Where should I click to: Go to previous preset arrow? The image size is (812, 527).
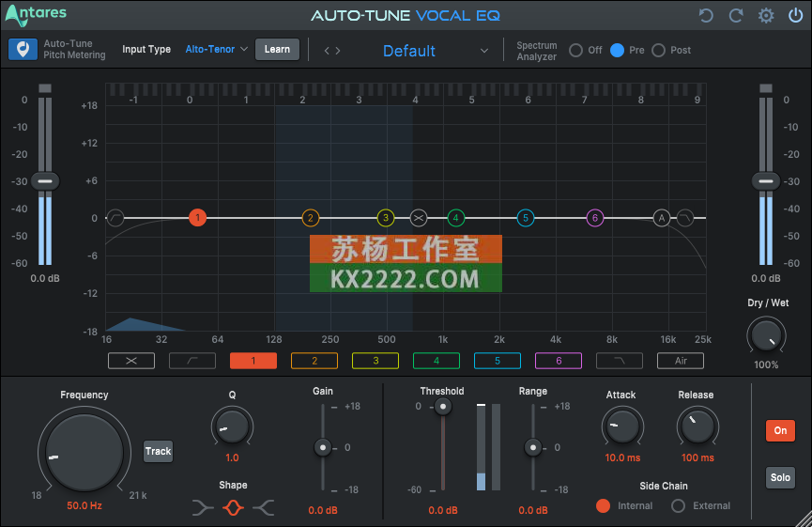(x=327, y=51)
